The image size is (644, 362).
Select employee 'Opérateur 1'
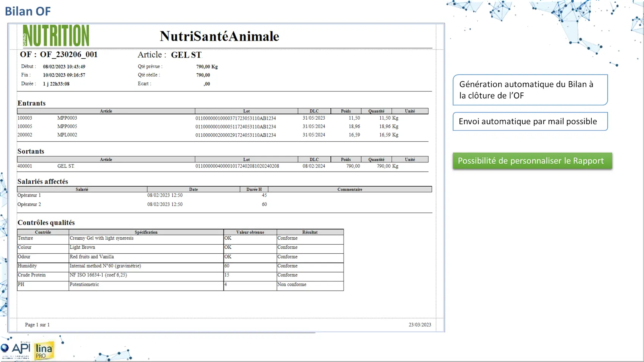click(29, 195)
